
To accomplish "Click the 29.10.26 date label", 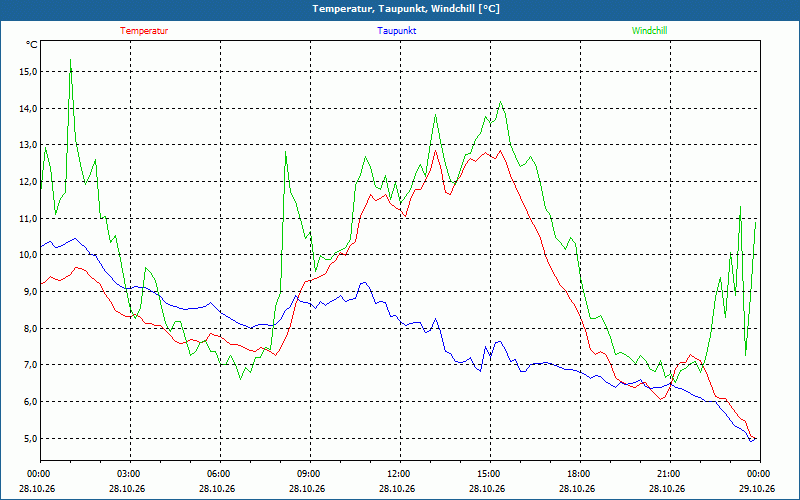I will [758, 488].
